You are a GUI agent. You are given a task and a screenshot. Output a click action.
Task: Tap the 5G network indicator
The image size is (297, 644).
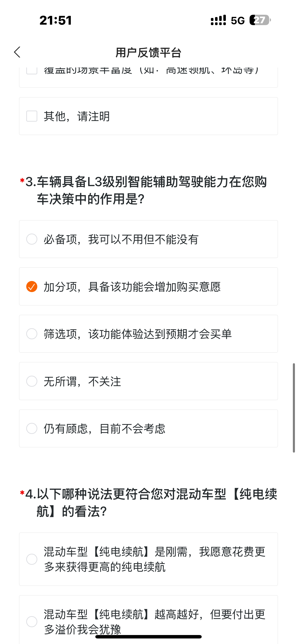pos(238,20)
